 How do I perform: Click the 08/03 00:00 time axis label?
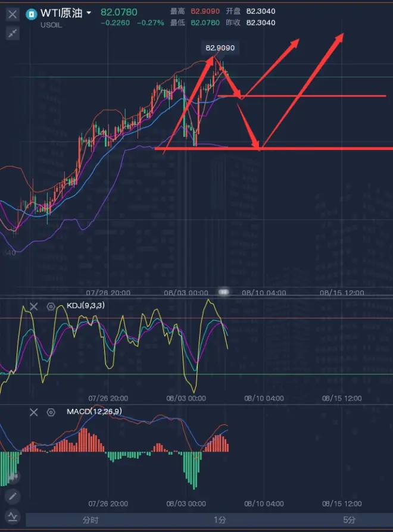[187, 293]
